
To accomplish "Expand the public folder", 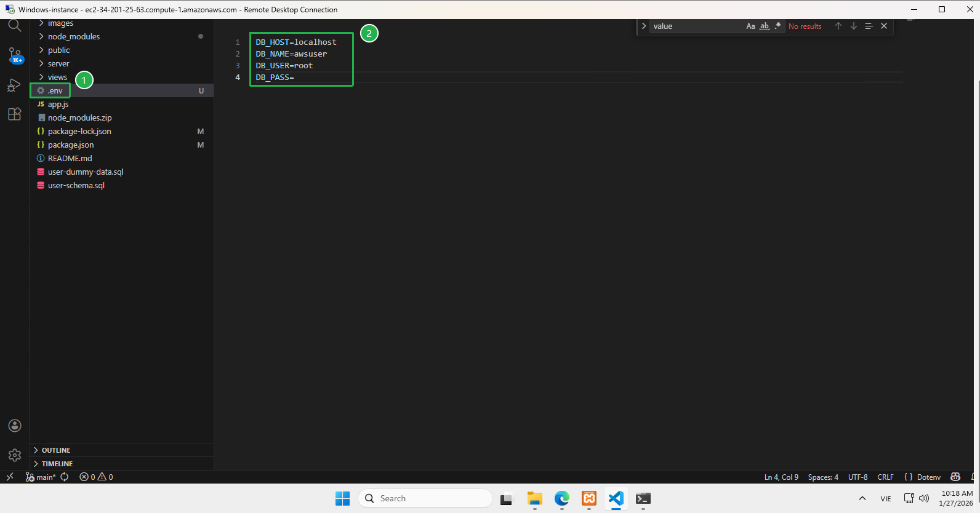I will pyautogui.click(x=121, y=50).
